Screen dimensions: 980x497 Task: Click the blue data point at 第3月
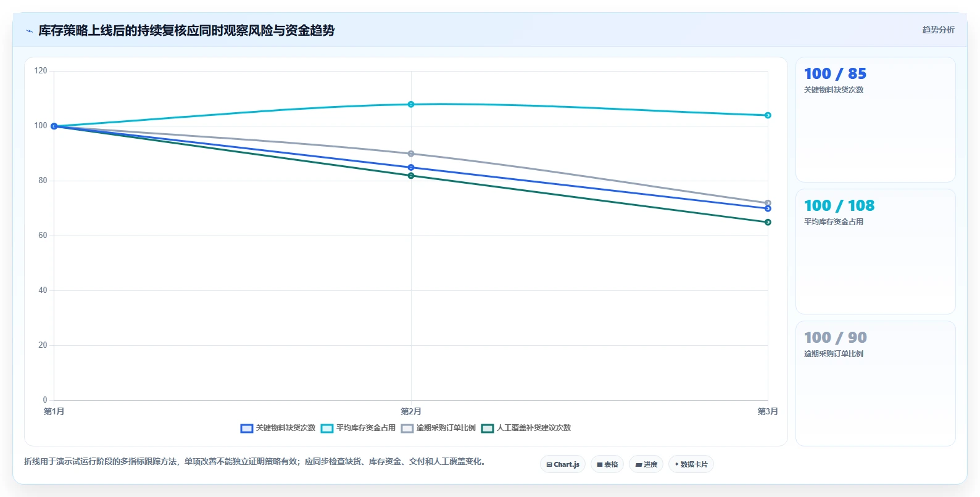[768, 208]
